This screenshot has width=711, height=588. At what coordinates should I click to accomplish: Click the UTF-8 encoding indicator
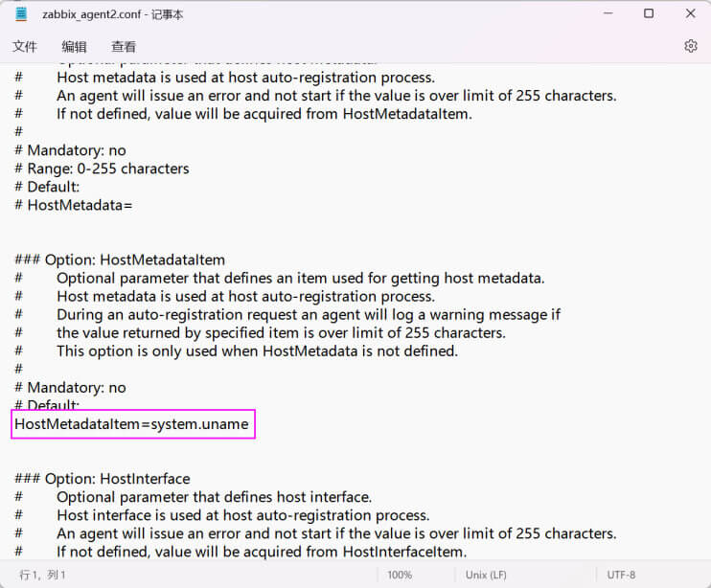point(621,575)
